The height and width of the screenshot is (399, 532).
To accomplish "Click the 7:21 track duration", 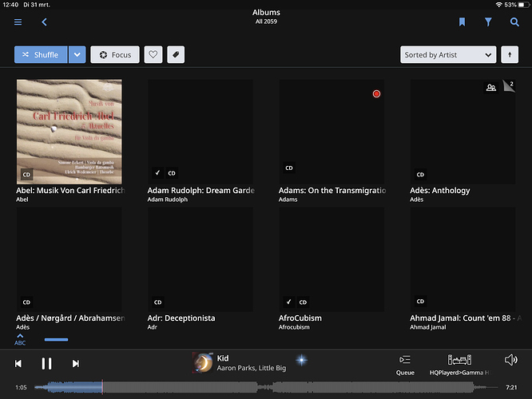I will pyautogui.click(x=511, y=387).
